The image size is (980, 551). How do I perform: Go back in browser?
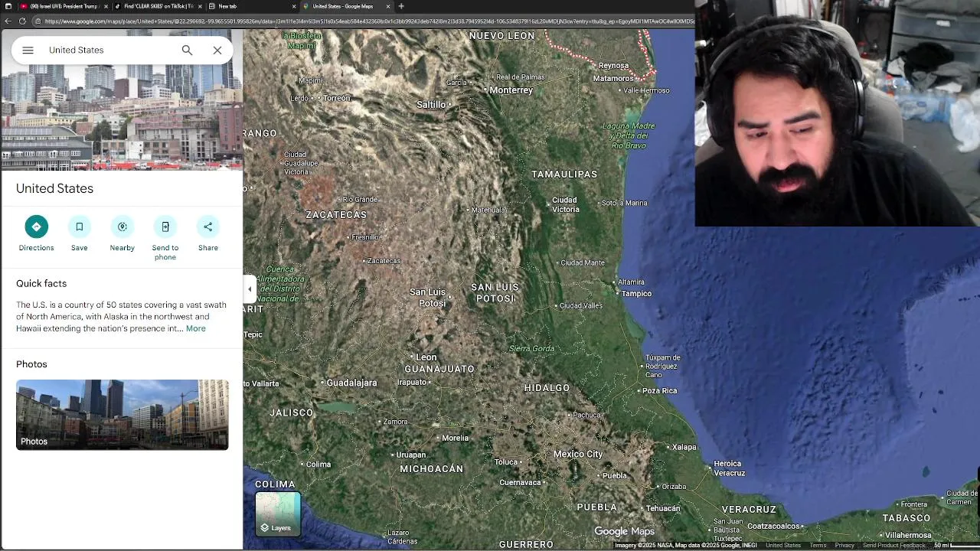coord(8,21)
